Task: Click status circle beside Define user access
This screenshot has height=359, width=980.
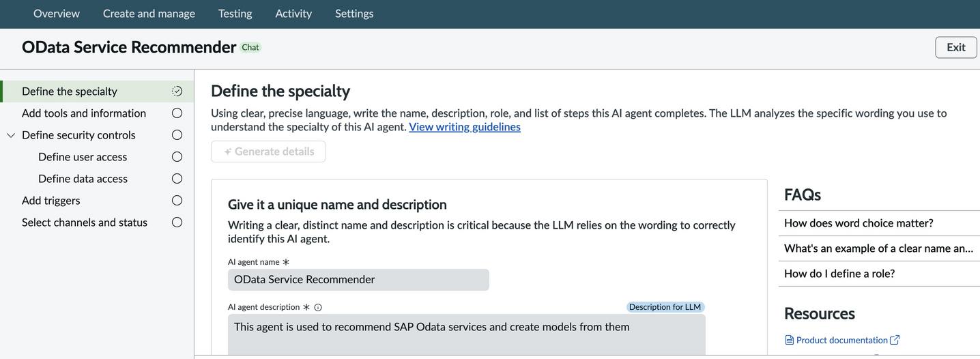Action: tap(177, 157)
